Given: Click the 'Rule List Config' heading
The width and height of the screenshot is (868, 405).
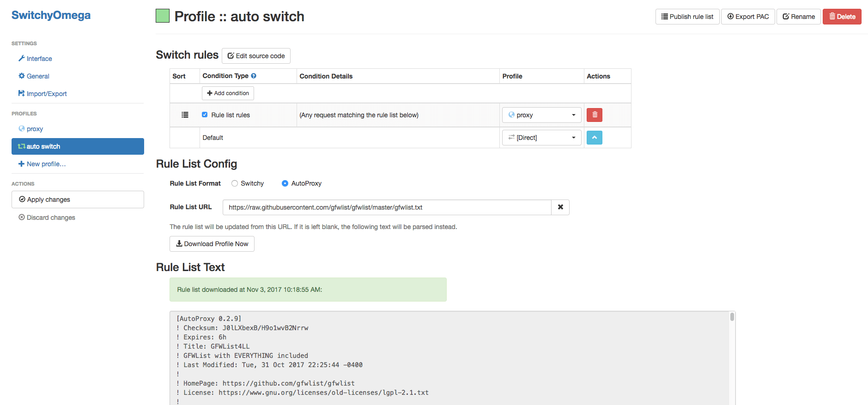Looking at the screenshot, I should (196, 164).
